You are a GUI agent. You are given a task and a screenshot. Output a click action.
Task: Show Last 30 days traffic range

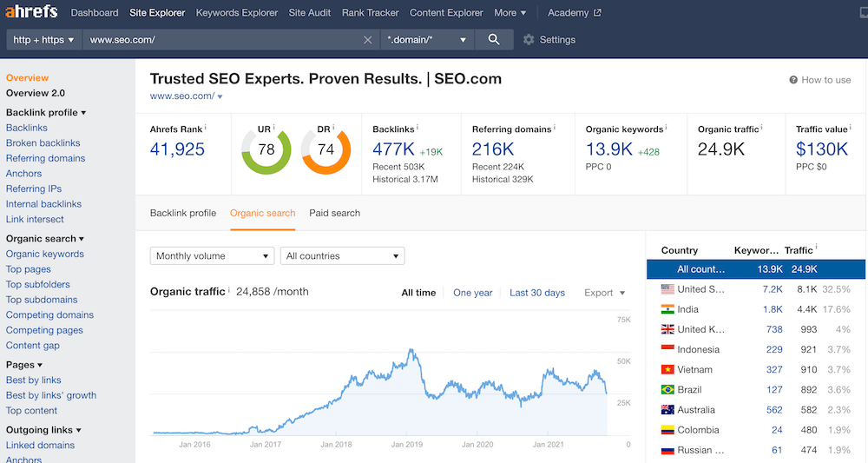(x=537, y=293)
